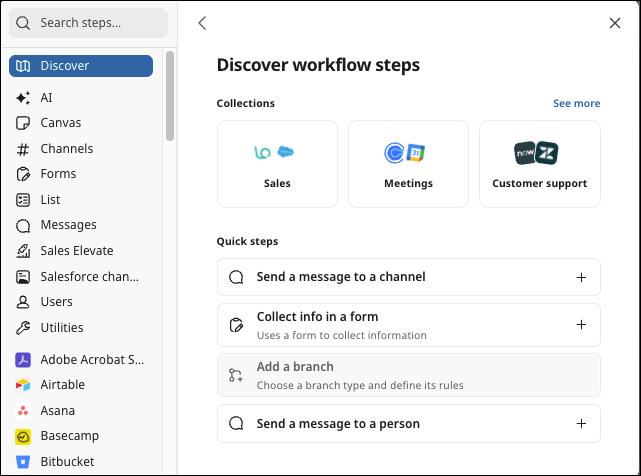Click the Send a message to a person bubble icon
Screen dimensions: 641x476
pyautogui.click(x=236, y=424)
